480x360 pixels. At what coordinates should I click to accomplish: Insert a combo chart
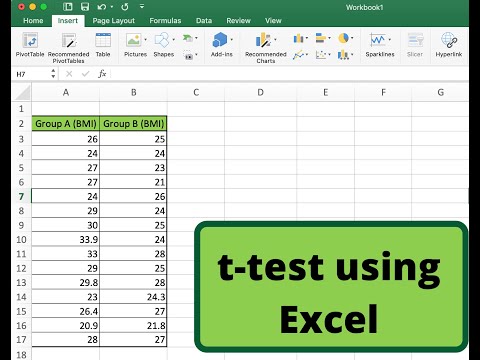tap(343, 54)
